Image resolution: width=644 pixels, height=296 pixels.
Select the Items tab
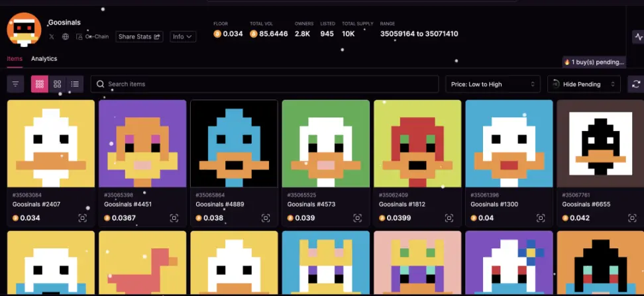[x=15, y=59]
